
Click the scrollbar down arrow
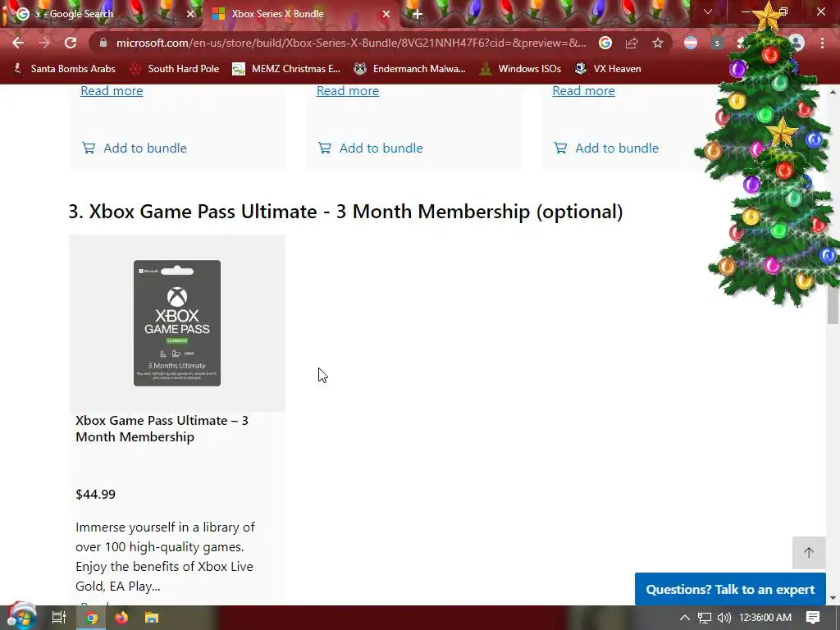(x=833, y=598)
